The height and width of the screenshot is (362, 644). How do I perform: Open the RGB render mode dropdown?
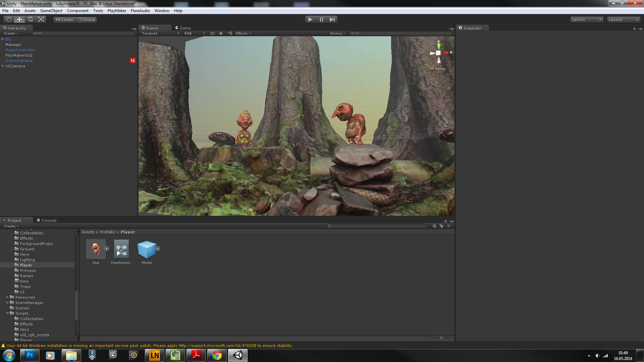click(194, 33)
